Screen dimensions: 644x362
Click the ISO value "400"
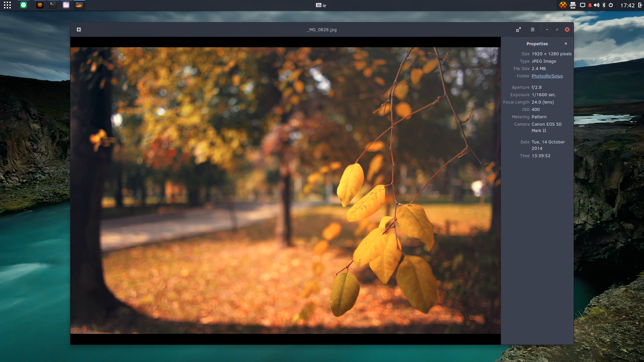(x=536, y=110)
